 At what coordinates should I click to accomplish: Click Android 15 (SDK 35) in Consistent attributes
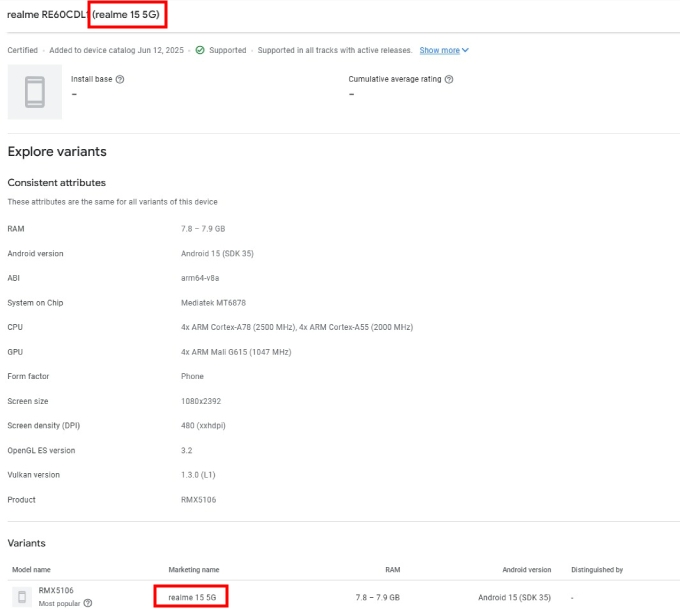coord(217,253)
